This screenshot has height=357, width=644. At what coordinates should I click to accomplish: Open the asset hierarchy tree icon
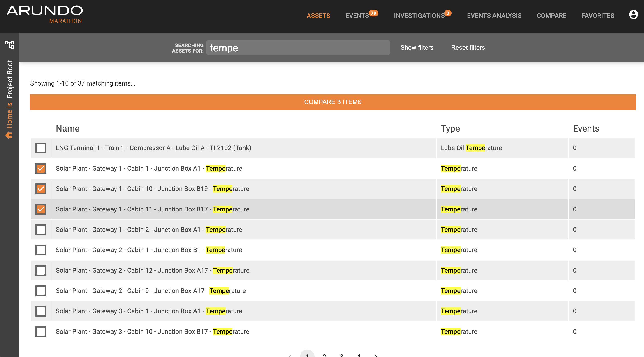(9, 45)
